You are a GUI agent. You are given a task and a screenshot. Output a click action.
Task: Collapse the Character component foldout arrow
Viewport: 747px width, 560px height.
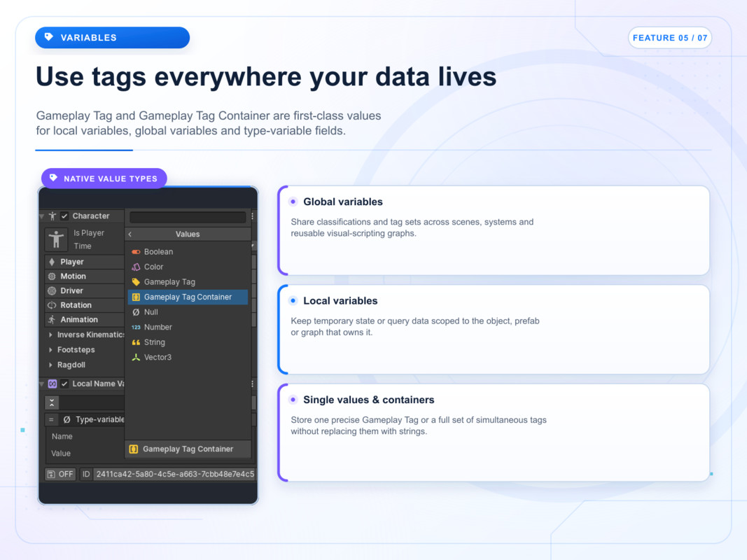point(42,217)
